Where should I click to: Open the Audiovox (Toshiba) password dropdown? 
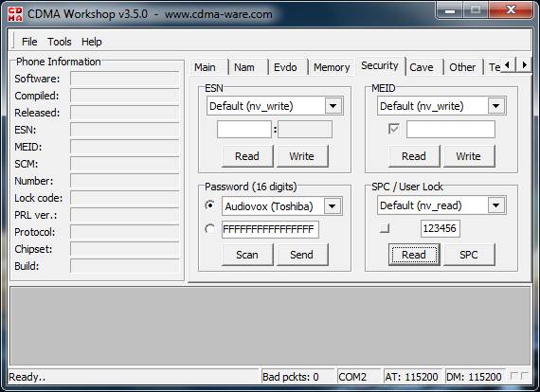coord(332,206)
